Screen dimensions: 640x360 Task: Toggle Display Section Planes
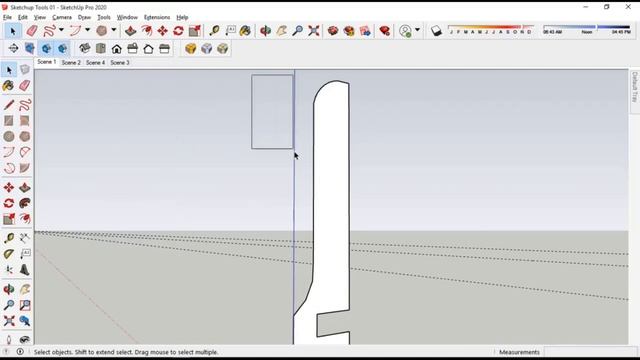pos(30,49)
